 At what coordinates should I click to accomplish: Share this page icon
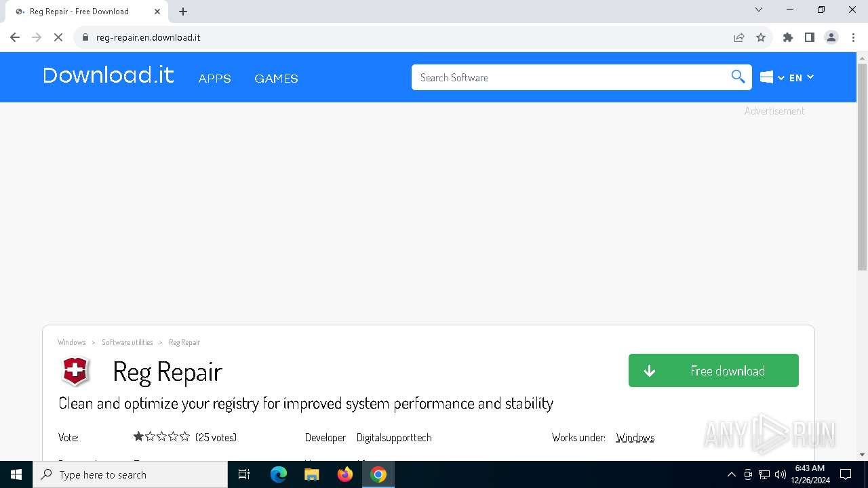(x=739, y=37)
